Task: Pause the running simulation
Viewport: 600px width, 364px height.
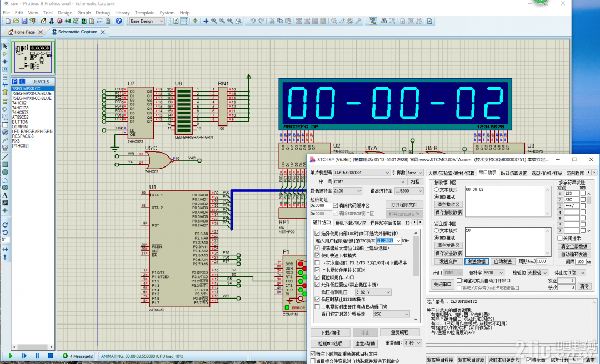Action: coord(37,356)
